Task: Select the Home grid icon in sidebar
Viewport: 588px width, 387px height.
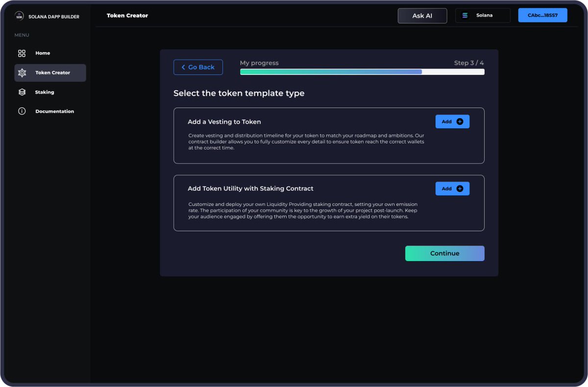Action: (x=22, y=52)
